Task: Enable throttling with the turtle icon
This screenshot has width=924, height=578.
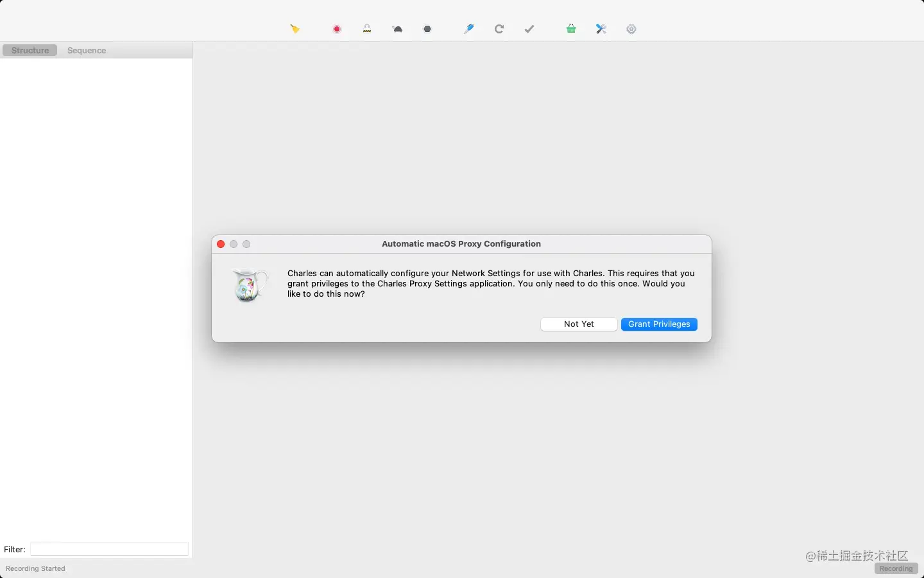Action: pyautogui.click(x=398, y=29)
